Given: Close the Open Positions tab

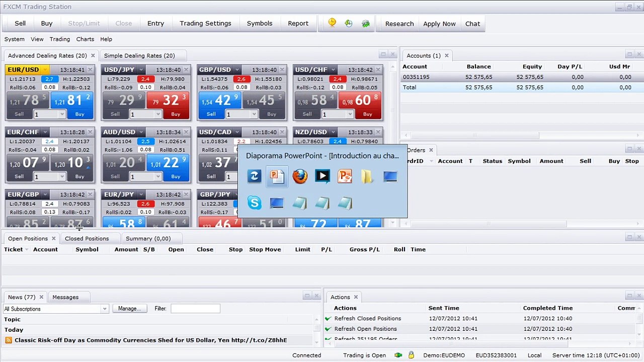Looking at the screenshot, I should [53, 239].
